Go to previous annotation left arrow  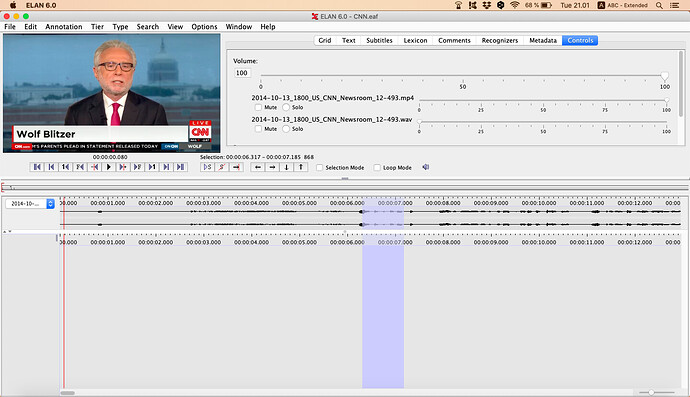(x=258, y=167)
